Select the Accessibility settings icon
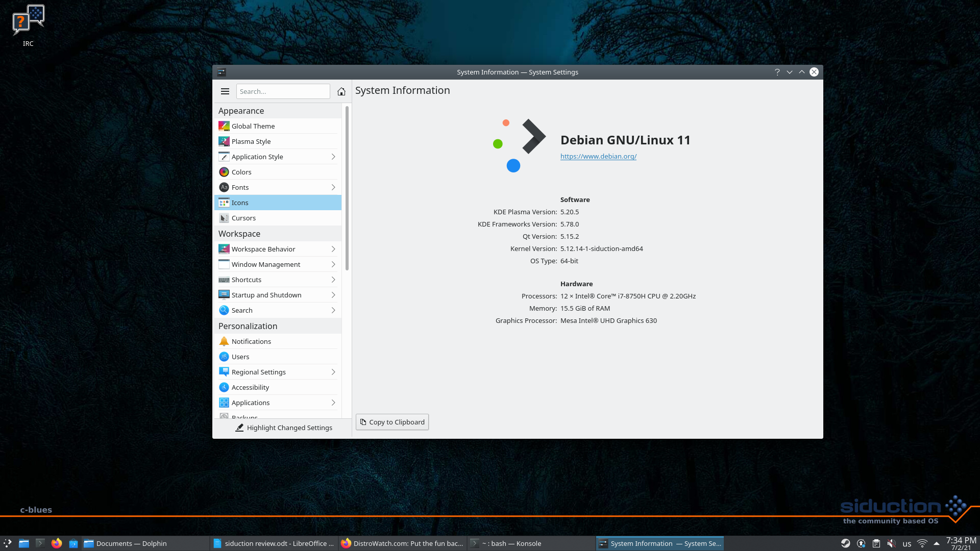The height and width of the screenshot is (551, 980). tap(224, 387)
